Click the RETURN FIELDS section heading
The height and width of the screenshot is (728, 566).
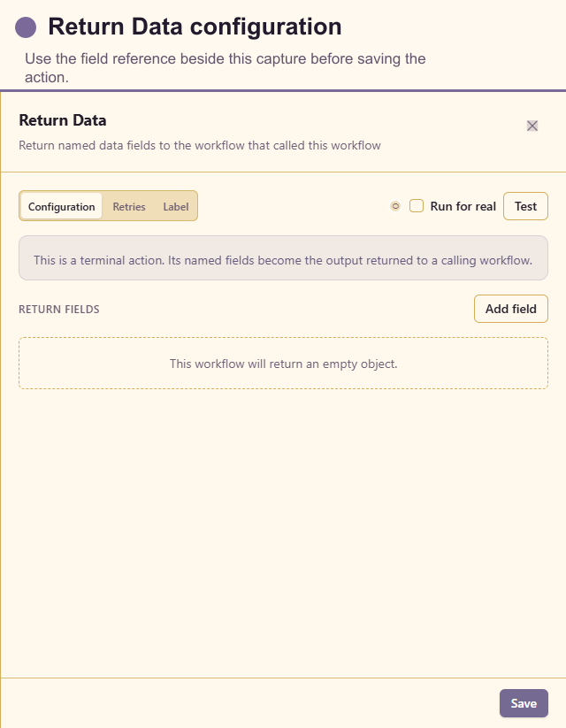(x=59, y=310)
